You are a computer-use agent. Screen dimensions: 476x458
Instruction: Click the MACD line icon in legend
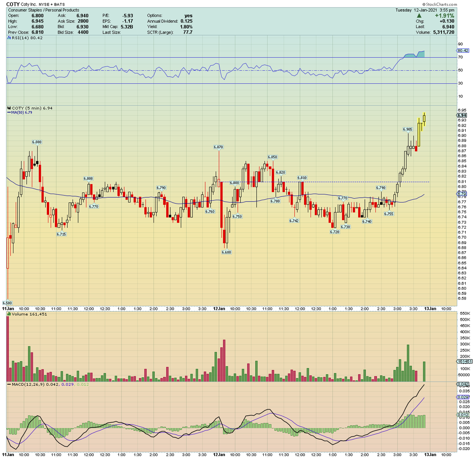(9, 384)
